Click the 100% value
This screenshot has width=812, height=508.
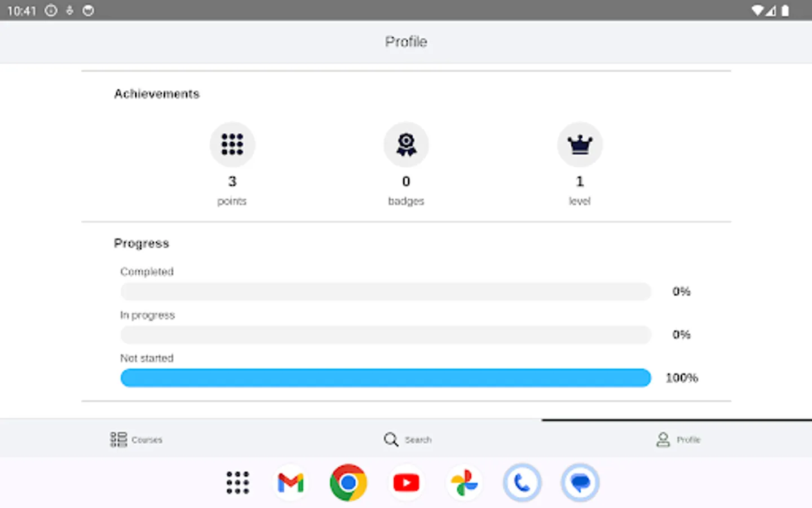(x=682, y=378)
